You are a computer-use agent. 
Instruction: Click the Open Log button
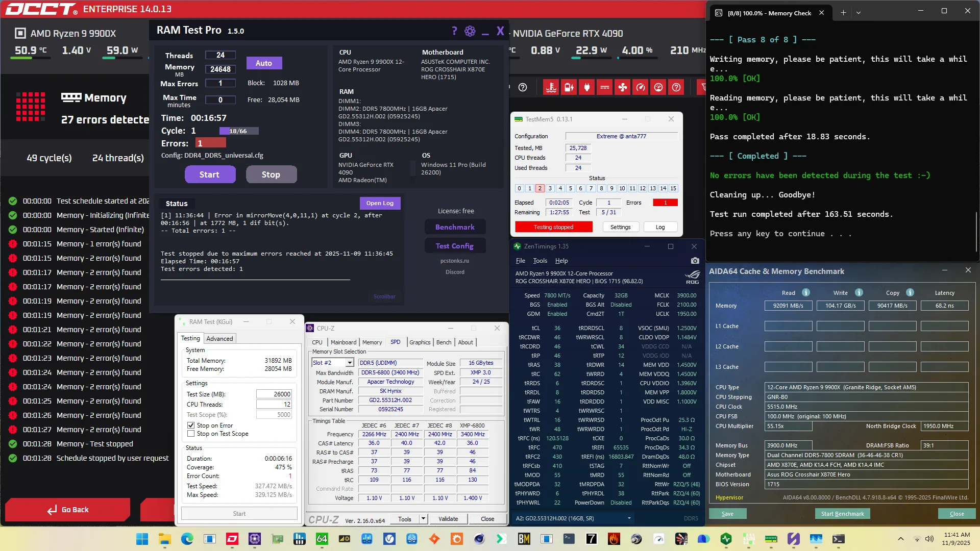coord(380,203)
